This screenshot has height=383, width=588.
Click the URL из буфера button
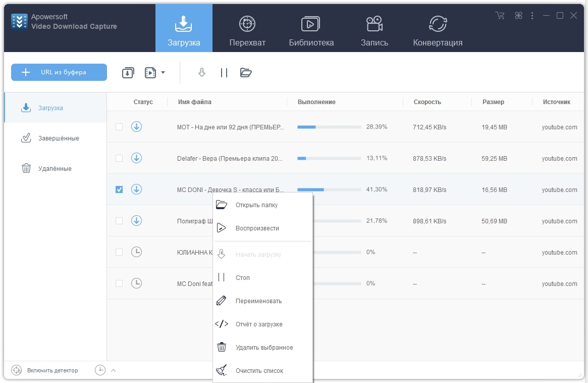pyautogui.click(x=59, y=72)
